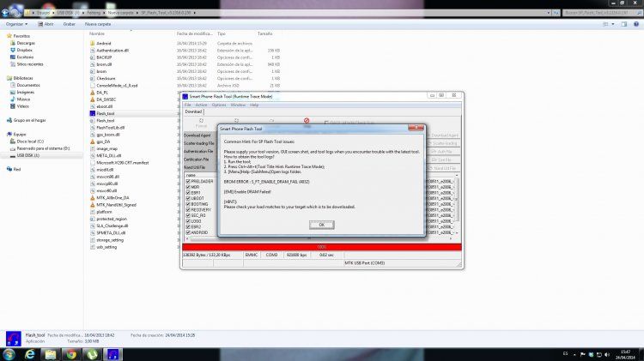Switch to Flash Tool via its taskbar icon
The height and width of the screenshot is (361, 644).
[113, 354]
